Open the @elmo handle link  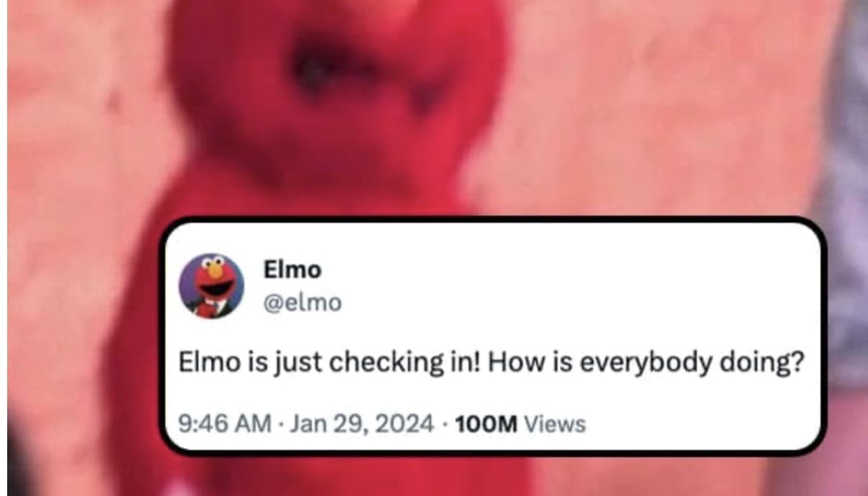coord(303,303)
